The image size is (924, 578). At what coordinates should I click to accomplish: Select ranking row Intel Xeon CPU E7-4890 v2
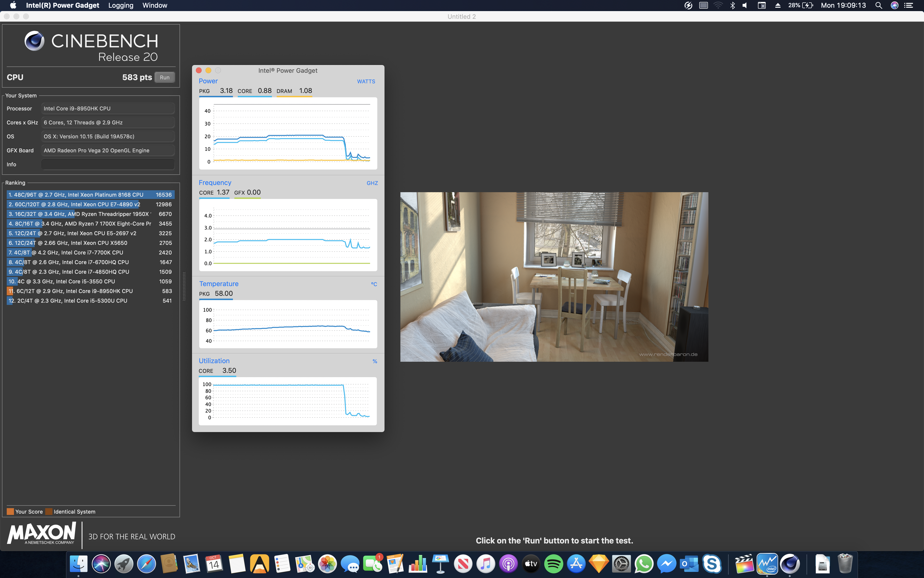click(x=90, y=204)
